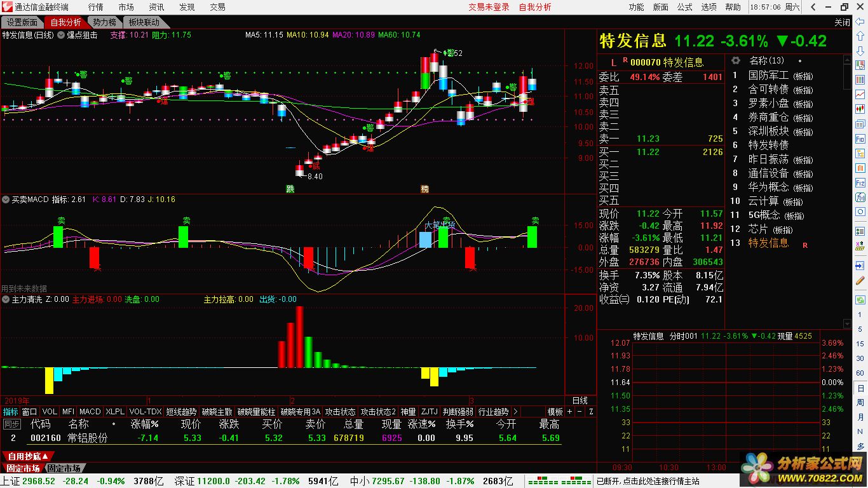The width and height of the screenshot is (868, 488).
Task: Open the gear settings icon beside 名称
Action: pyautogui.click(x=736, y=61)
